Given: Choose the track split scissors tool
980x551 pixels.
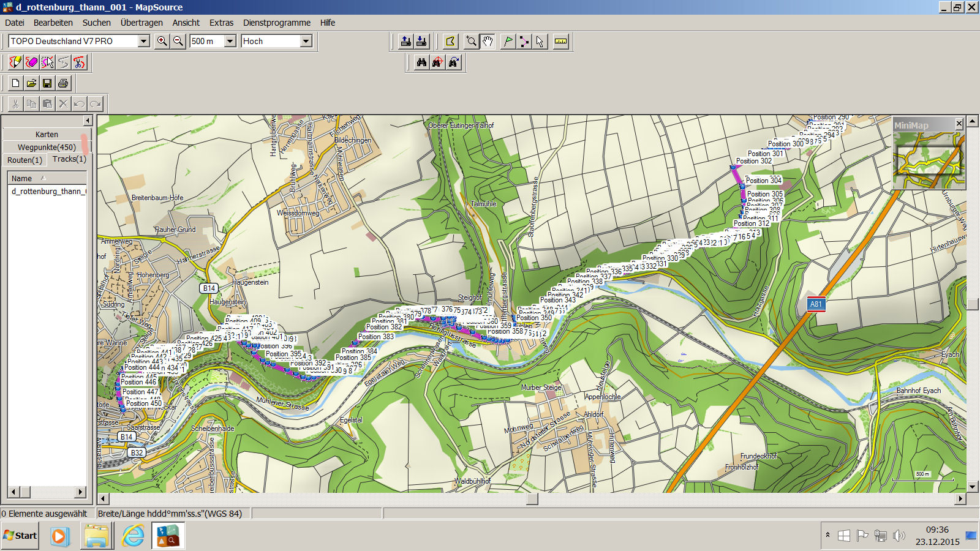Looking at the screenshot, I should 79,62.
